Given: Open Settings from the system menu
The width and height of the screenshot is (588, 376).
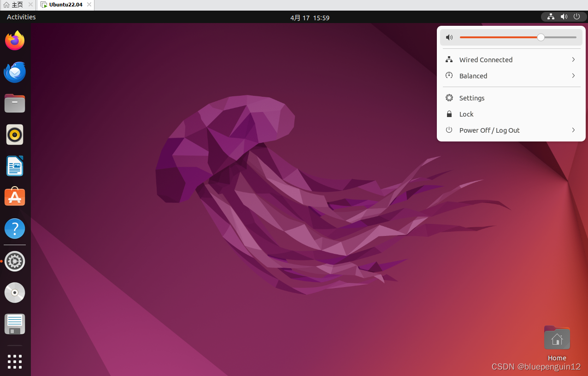Looking at the screenshot, I should [511, 98].
